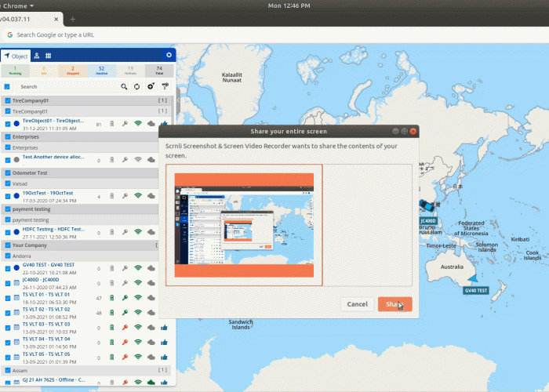Uncheck the select-all checkbox next to Search
Image resolution: width=549 pixels, height=392 pixels.
click(x=7, y=87)
